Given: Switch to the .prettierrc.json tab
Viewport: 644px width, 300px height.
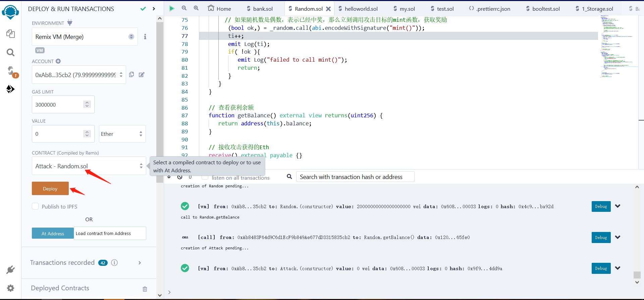Looking at the screenshot, I should coord(490,9).
